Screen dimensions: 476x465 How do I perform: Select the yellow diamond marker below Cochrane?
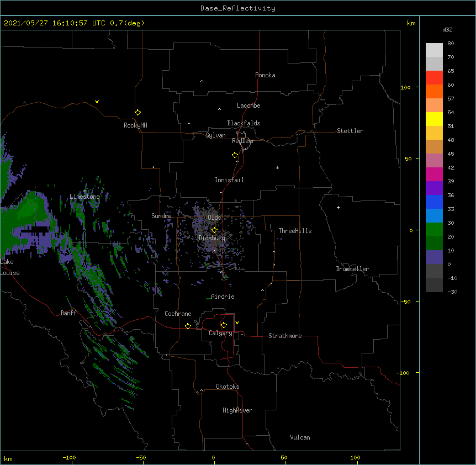(x=188, y=326)
